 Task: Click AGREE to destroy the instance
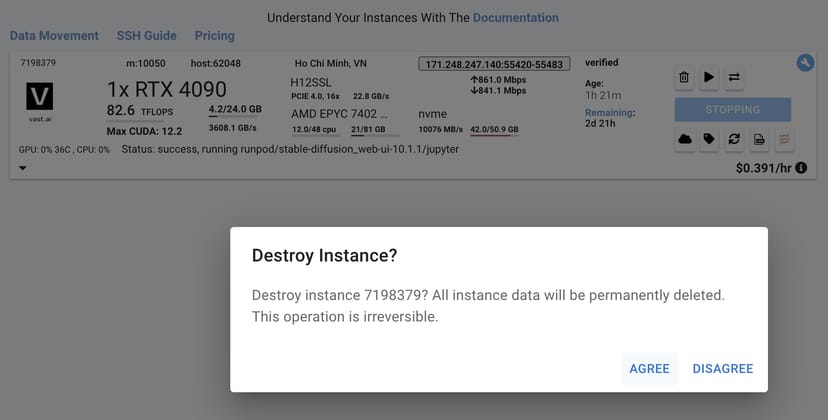click(649, 369)
